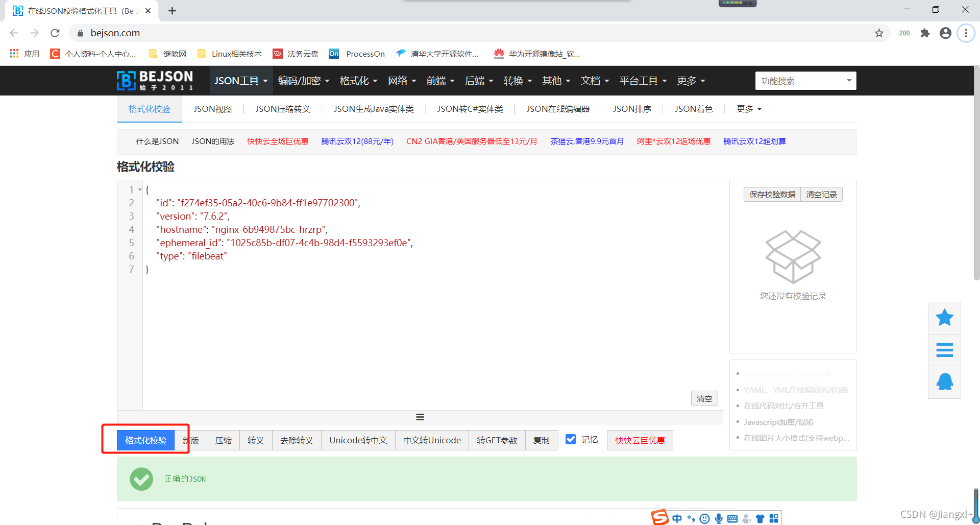Click the Sogou emoji smiley icon
Screen dimensions: 980x525
(704, 519)
